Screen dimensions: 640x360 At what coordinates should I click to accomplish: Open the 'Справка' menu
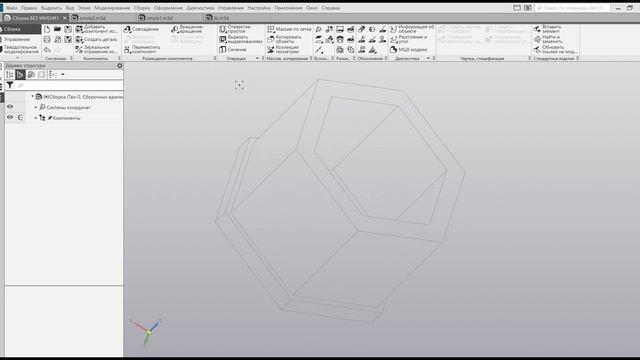click(x=331, y=8)
